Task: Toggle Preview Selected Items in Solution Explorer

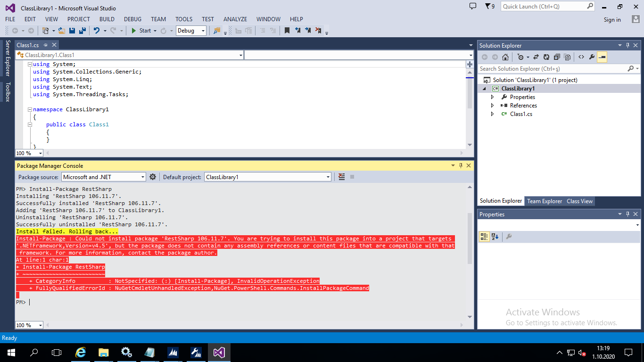Action: click(x=602, y=57)
